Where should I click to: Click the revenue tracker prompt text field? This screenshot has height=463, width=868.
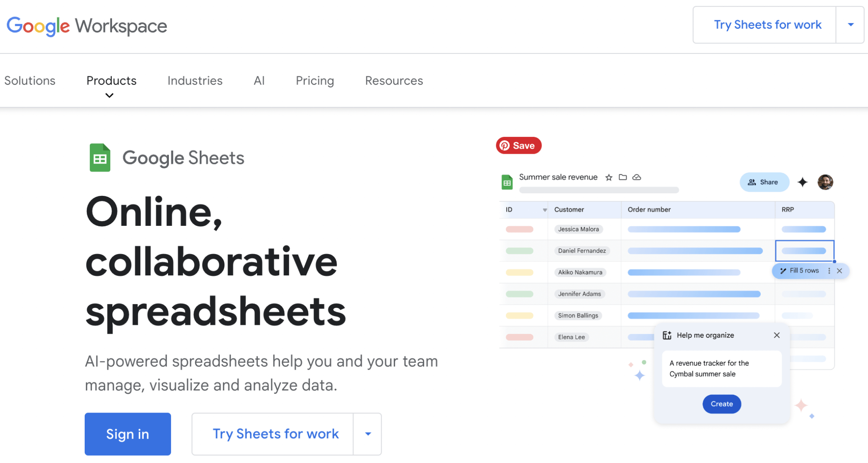coord(722,368)
